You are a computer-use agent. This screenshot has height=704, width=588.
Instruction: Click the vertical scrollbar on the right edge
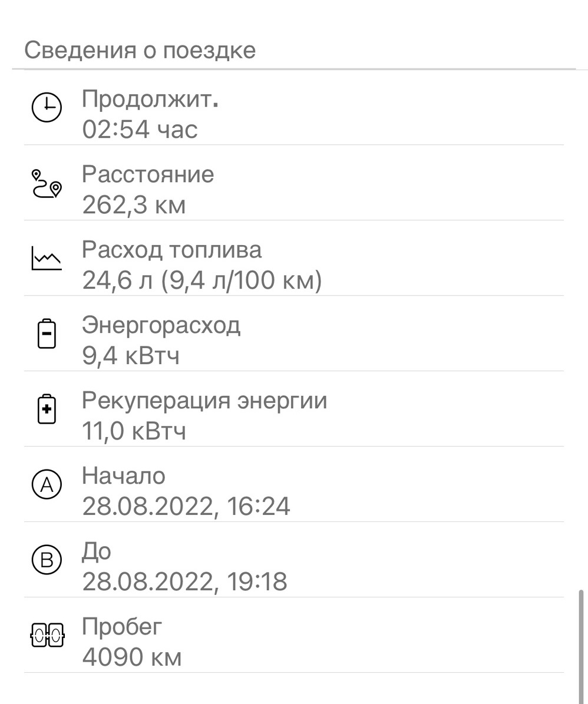coord(582,646)
